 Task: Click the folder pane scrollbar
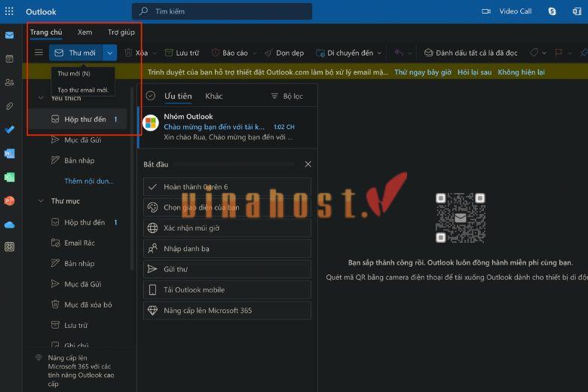click(x=132, y=178)
